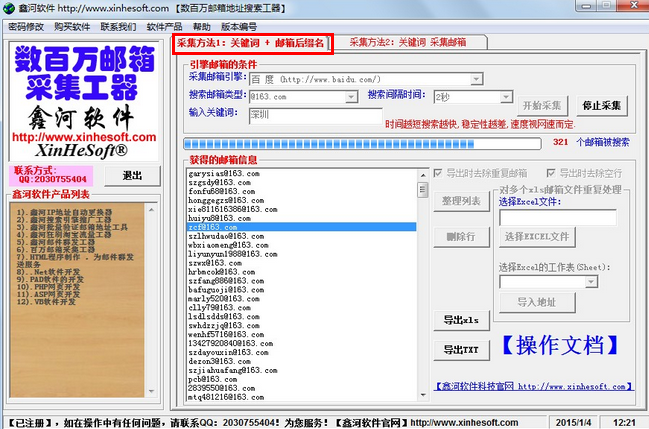Select email lsdlsdds@163.com in list
The width and height of the screenshot is (649, 429).
click(224, 316)
